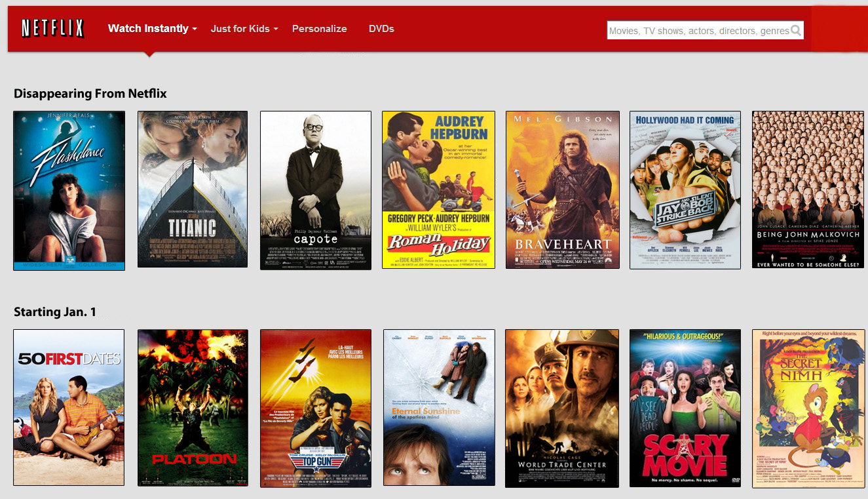Open the Braveheart movie poster
This screenshot has width=868, height=499.
click(x=562, y=190)
